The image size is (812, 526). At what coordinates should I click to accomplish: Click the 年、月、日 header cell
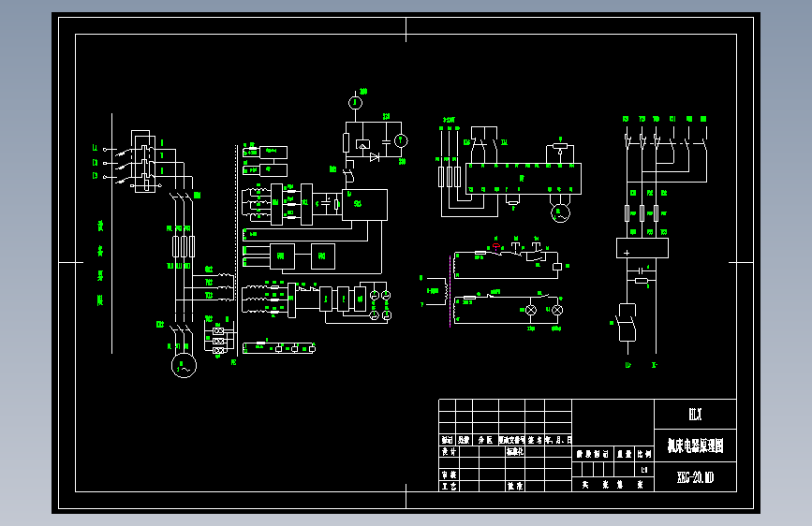click(558, 440)
